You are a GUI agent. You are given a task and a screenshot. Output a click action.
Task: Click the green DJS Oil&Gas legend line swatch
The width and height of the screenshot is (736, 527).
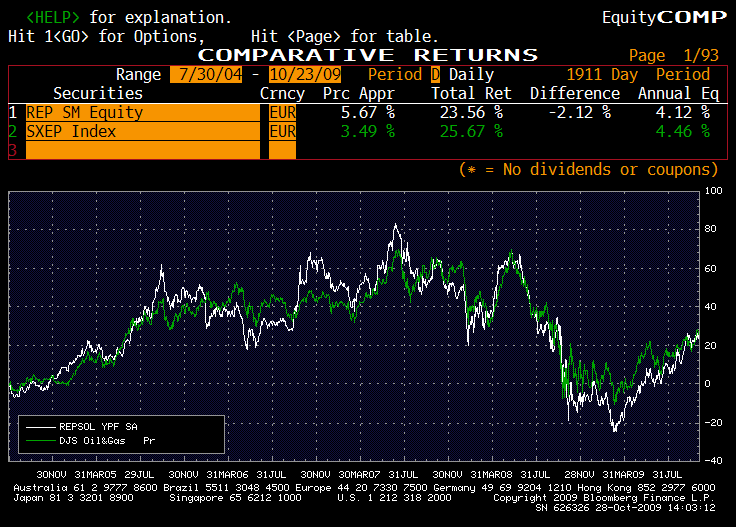click(x=40, y=441)
